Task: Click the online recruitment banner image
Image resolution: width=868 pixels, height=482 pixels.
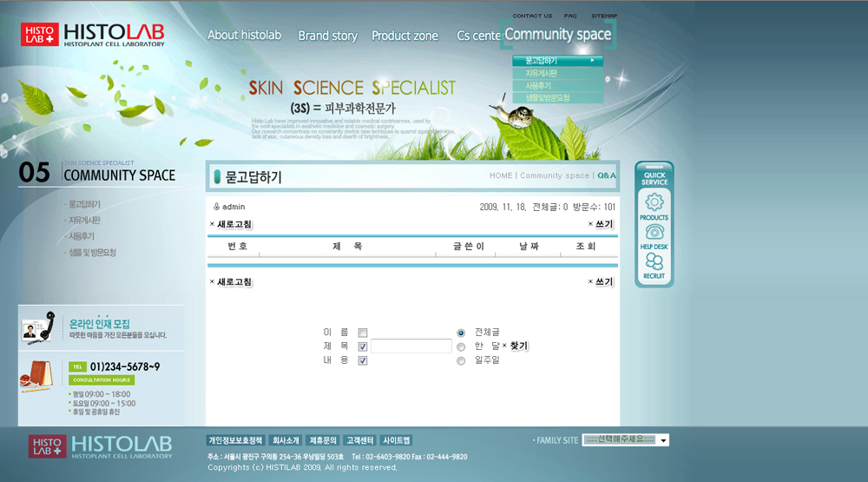Action: click(100, 328)
